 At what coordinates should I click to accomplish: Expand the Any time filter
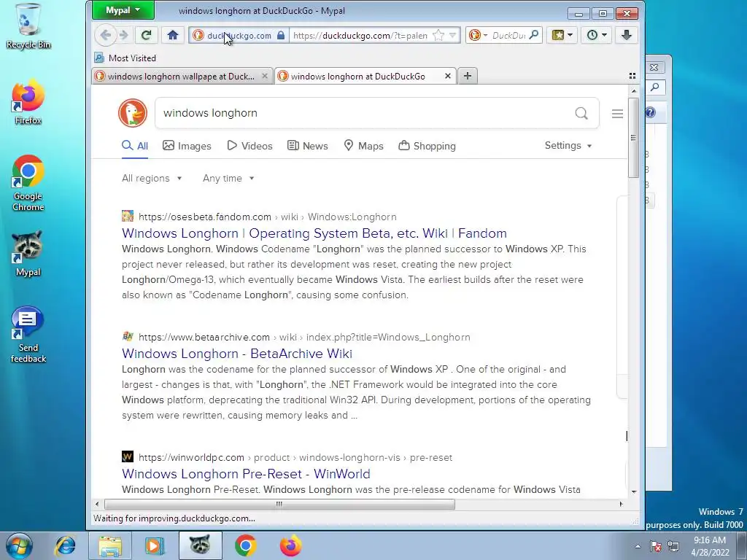228,178
